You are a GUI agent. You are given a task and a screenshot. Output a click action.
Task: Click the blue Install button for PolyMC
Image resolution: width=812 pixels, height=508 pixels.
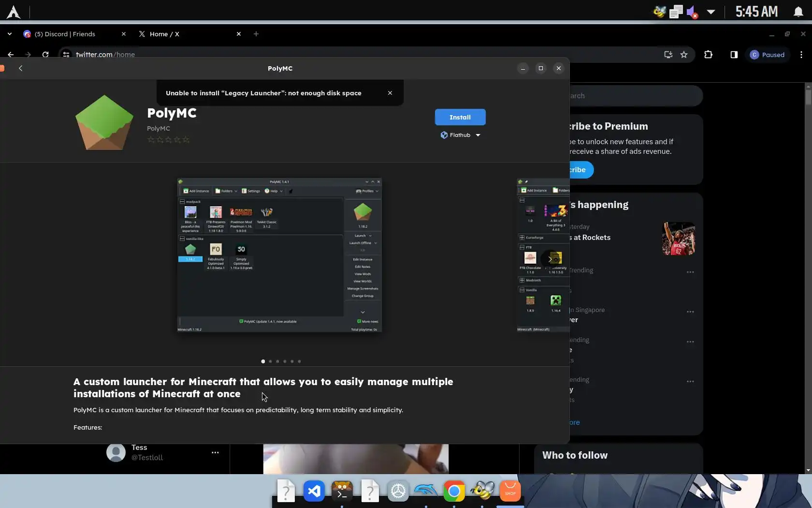pyautogui.click(x=460, y=117)
